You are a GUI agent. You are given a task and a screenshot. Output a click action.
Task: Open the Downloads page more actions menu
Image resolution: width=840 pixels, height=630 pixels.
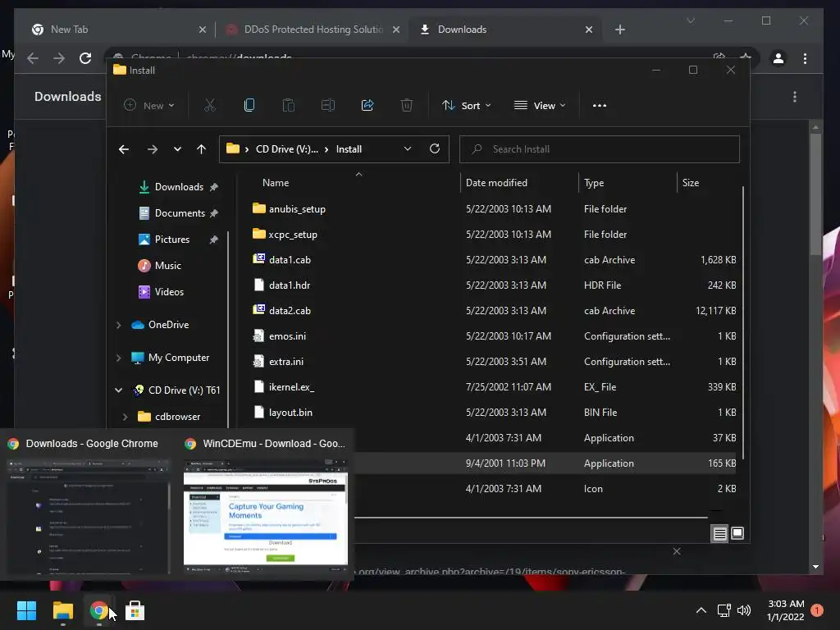(x=795, y=97)
